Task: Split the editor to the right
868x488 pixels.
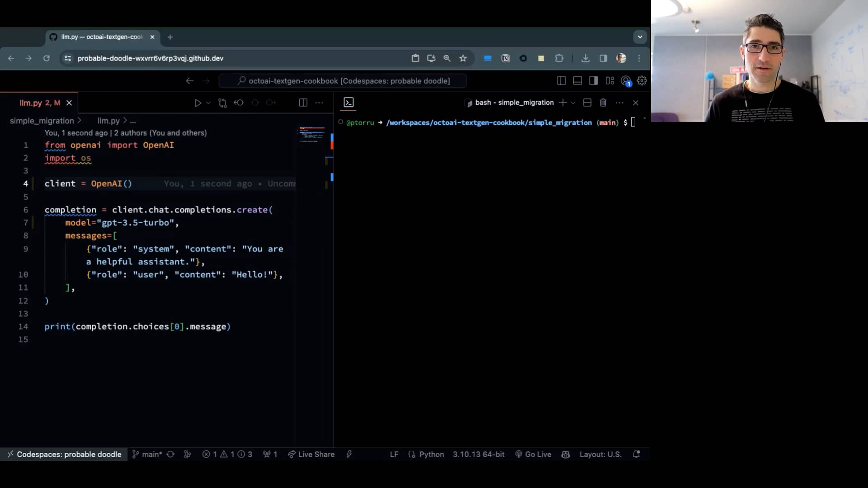Action: tap(303, 103)
